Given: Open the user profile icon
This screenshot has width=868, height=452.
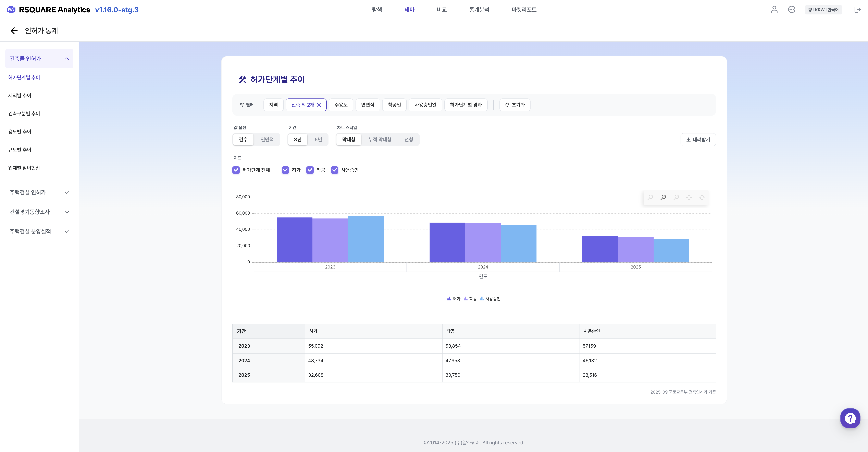Looking at the screenshot, I should [774, 9].
